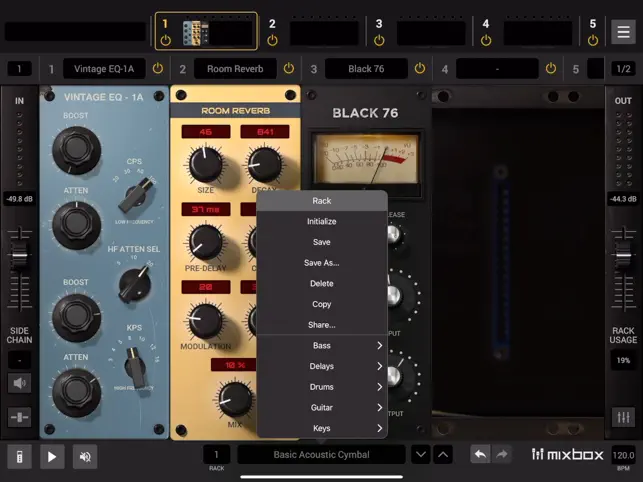Click the Room Reverb MODULATION knob
Image resolution: width=643 pixels, height=482 pixels.
(x=205, y=320)
